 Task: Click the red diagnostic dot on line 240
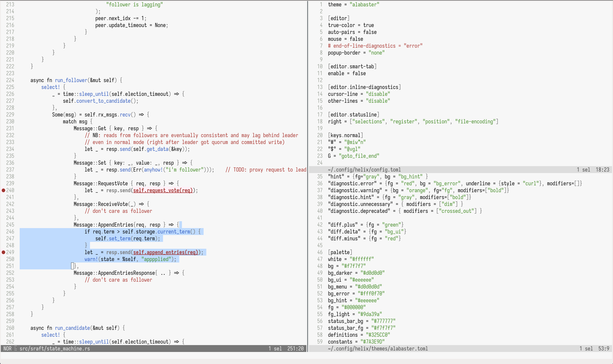point(3,190)
